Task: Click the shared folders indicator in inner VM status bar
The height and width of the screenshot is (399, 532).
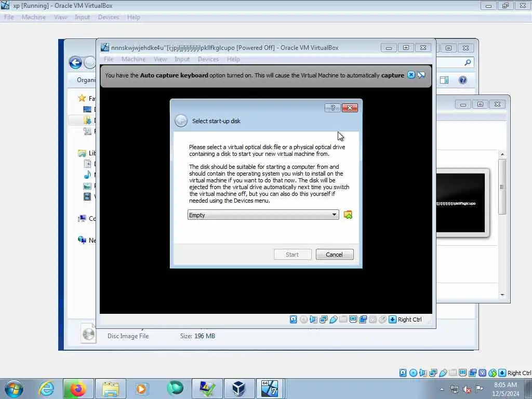Action: pos(343,320)
